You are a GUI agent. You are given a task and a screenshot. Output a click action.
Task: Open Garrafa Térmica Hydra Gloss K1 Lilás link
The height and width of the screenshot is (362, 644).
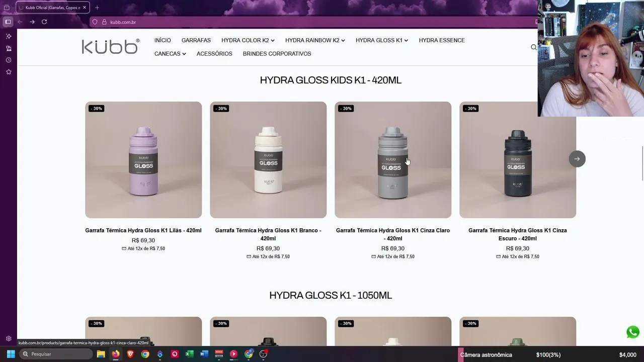click(x=143, y=230)
